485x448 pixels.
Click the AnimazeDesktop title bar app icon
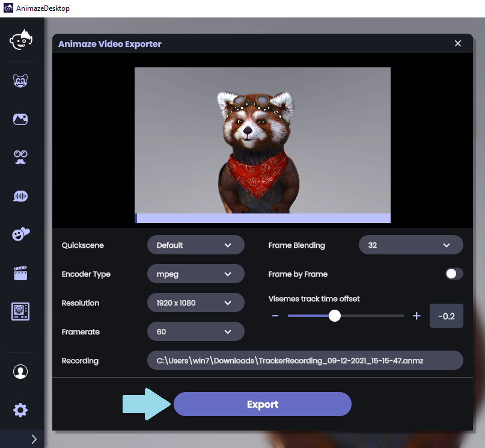pyautogui.click(x=8, y=8)
